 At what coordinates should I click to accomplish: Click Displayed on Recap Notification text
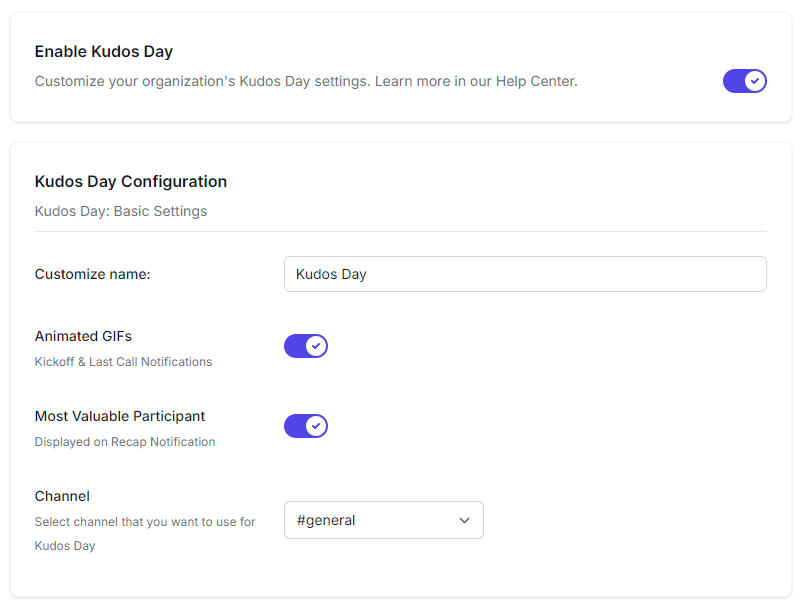pos(125,442)
